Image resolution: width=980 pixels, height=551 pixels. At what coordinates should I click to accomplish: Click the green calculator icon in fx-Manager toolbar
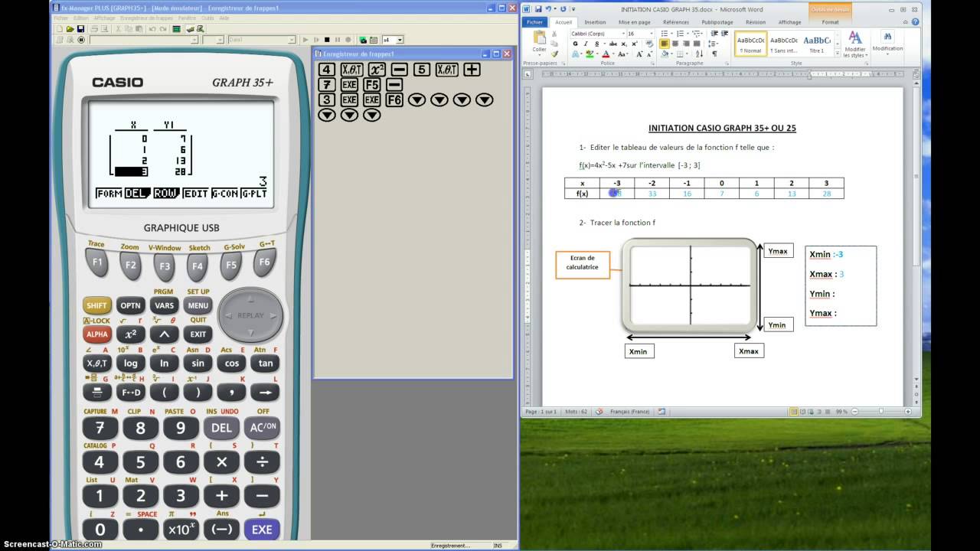[x=177, y=29]
